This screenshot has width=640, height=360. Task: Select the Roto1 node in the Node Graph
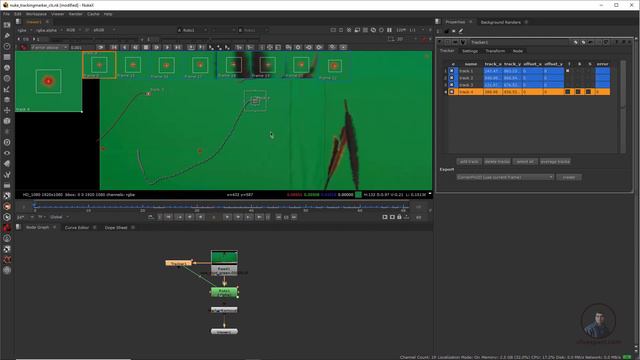coord(224,292)
